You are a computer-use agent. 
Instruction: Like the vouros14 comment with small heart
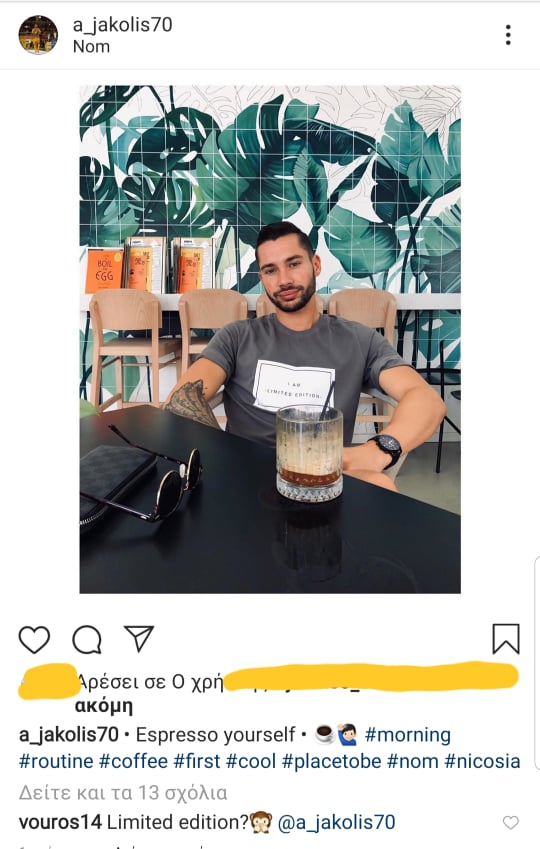[x=510, y=822]
